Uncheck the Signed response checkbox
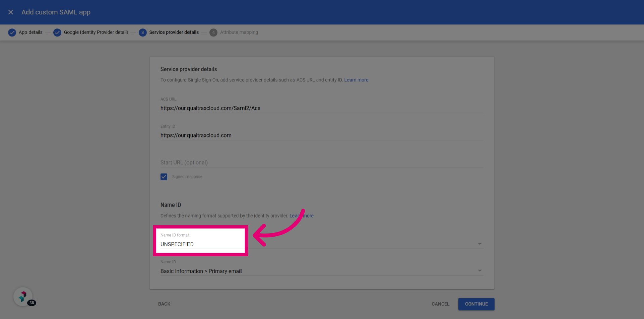Image resolution: width=644 pixels, height=319 pixels. (164, 177)
